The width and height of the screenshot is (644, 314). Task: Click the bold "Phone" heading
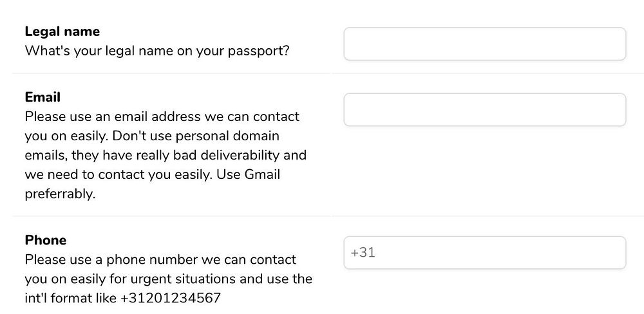[45, 240]
